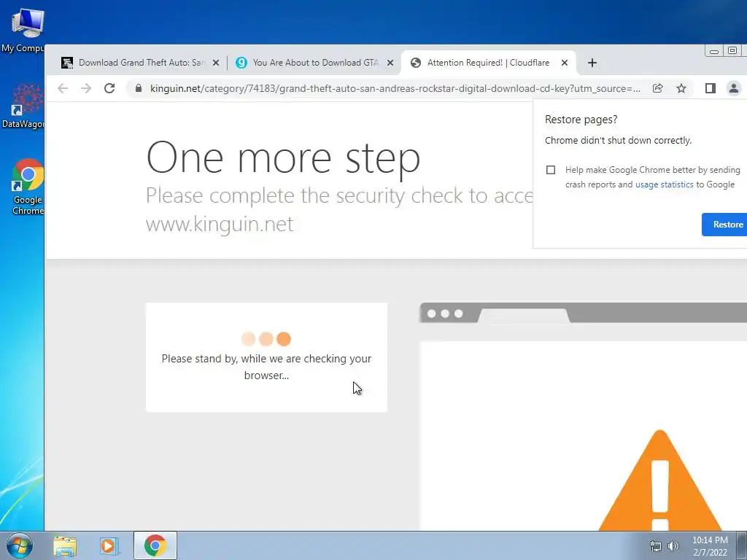This screenshot has height=560, width=747.
Task: Click the Chrome back arrow
Action: 63,88
